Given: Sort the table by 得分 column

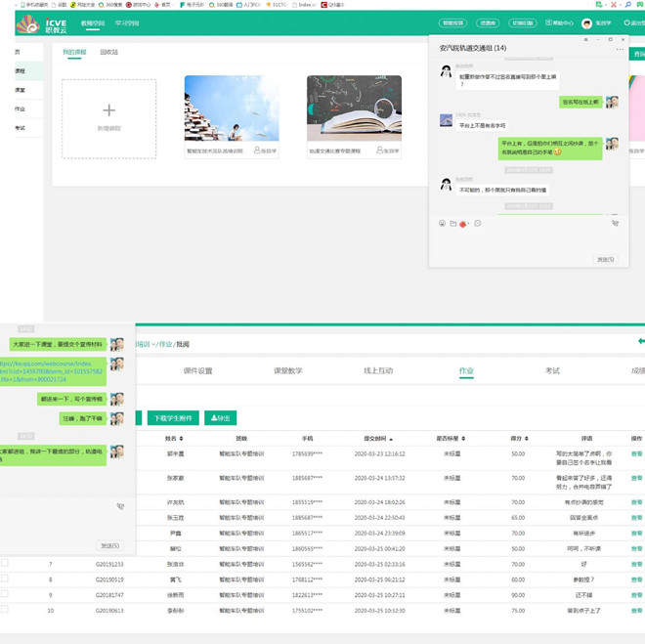Looking at the screenshot, I should click(x=517, y=439).
